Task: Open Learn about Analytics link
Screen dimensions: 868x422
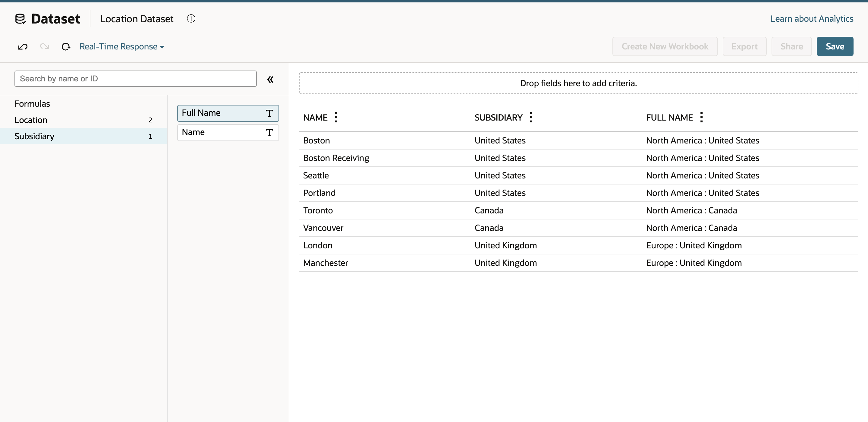Action: [812, 19]
